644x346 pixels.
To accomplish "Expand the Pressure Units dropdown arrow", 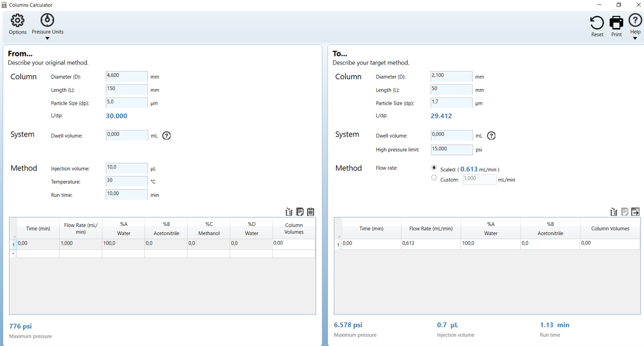I will 47,38.
